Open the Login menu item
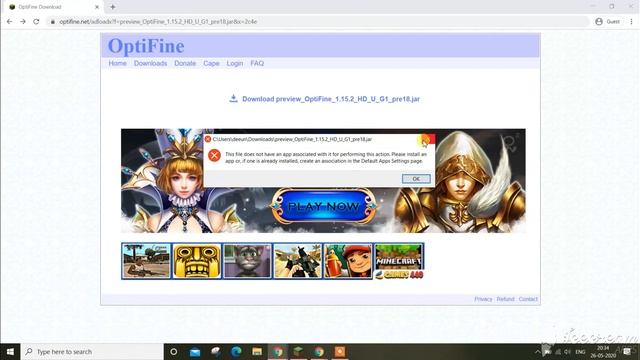 point(235,63)
